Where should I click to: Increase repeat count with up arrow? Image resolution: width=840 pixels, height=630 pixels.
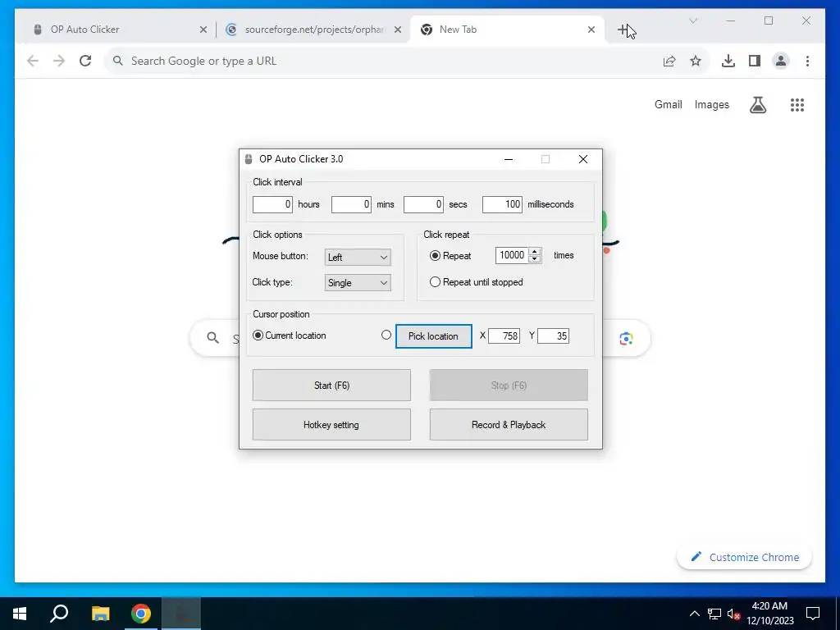(534, 251)
